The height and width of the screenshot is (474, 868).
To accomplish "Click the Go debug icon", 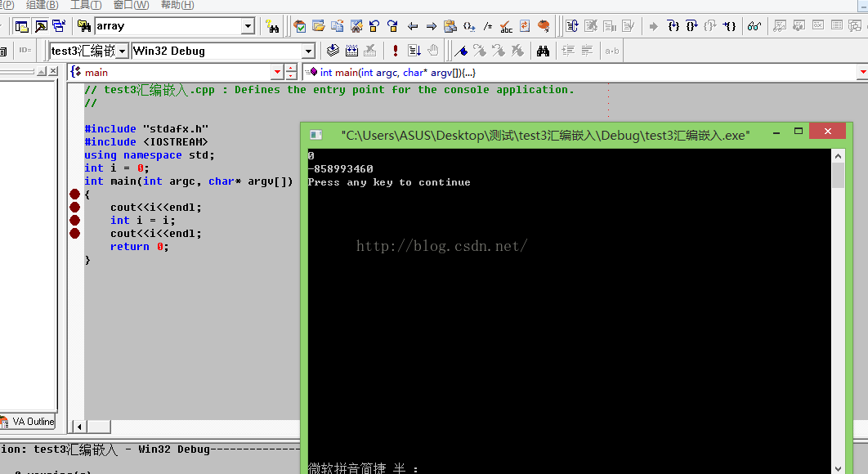I will click(x=414, y=51).
